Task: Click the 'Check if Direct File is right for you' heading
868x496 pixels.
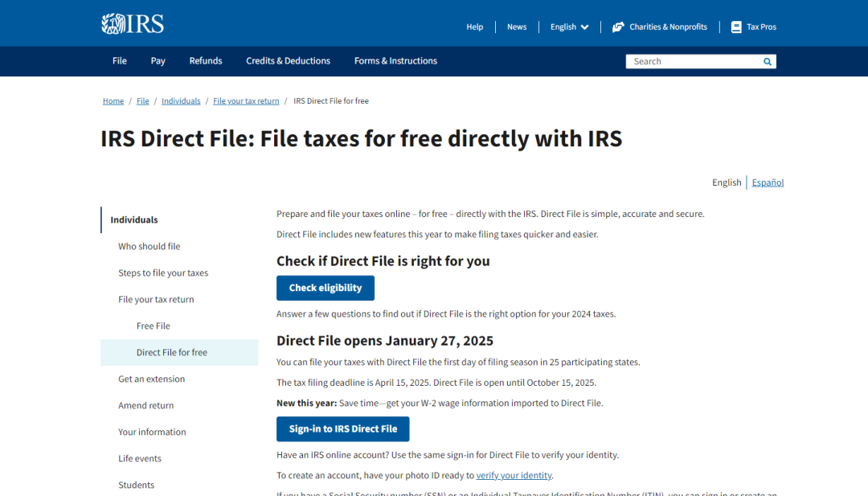Action: pos(383,260)
